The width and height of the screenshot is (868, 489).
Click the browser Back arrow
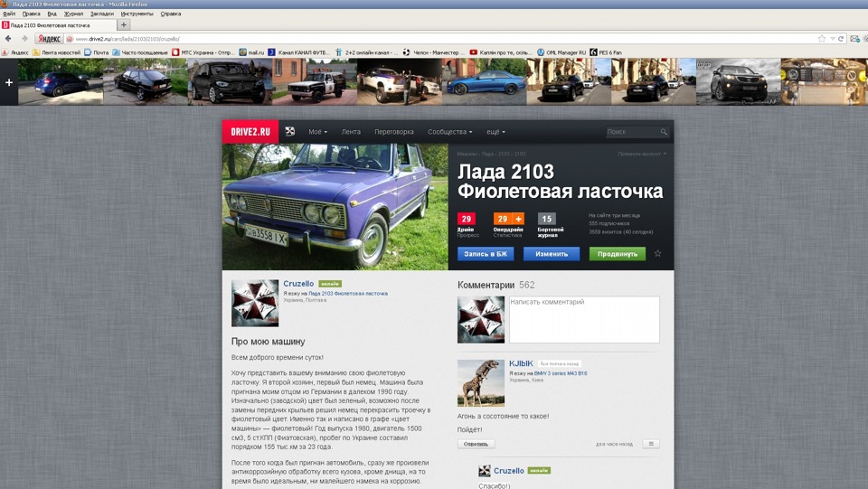pos(8,39)
